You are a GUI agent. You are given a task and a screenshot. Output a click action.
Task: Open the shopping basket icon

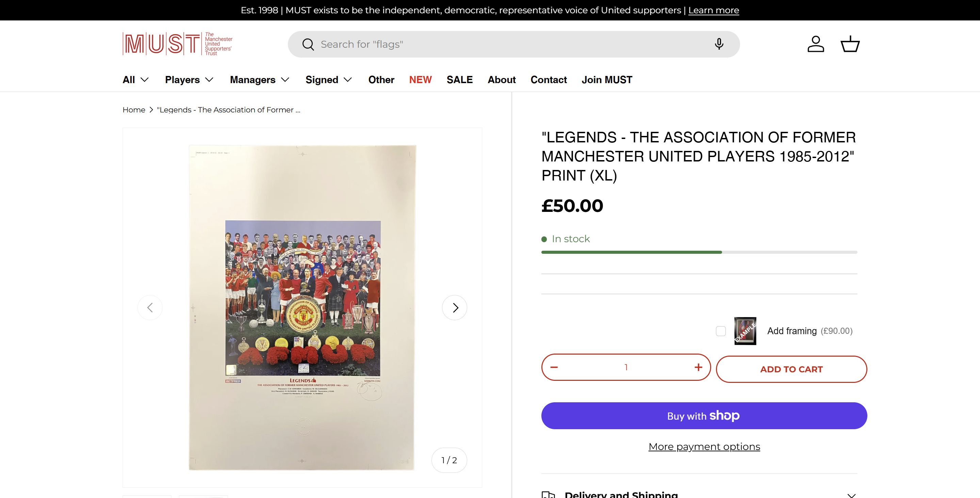(x=850, y=44)
